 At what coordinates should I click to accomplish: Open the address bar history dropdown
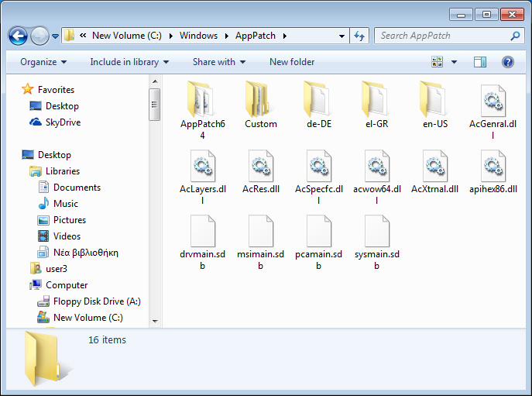(342, 36)
